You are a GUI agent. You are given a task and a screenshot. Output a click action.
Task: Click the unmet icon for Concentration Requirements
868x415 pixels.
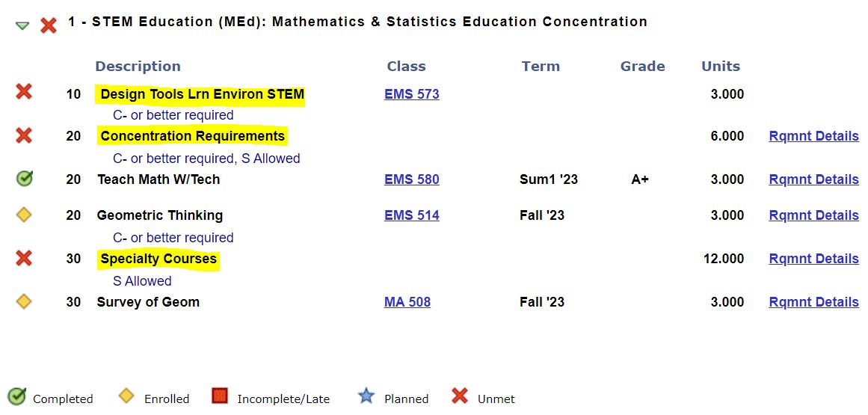click(24, 135)
